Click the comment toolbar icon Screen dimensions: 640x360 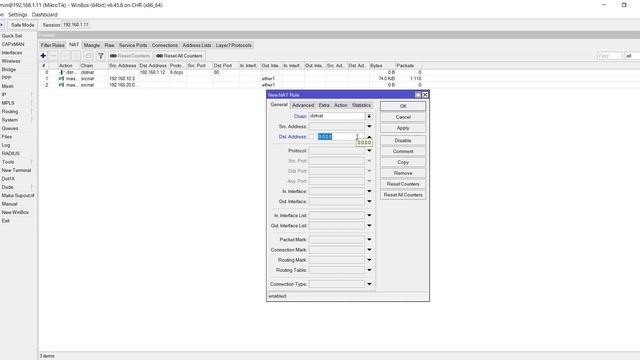pos(88,56)
